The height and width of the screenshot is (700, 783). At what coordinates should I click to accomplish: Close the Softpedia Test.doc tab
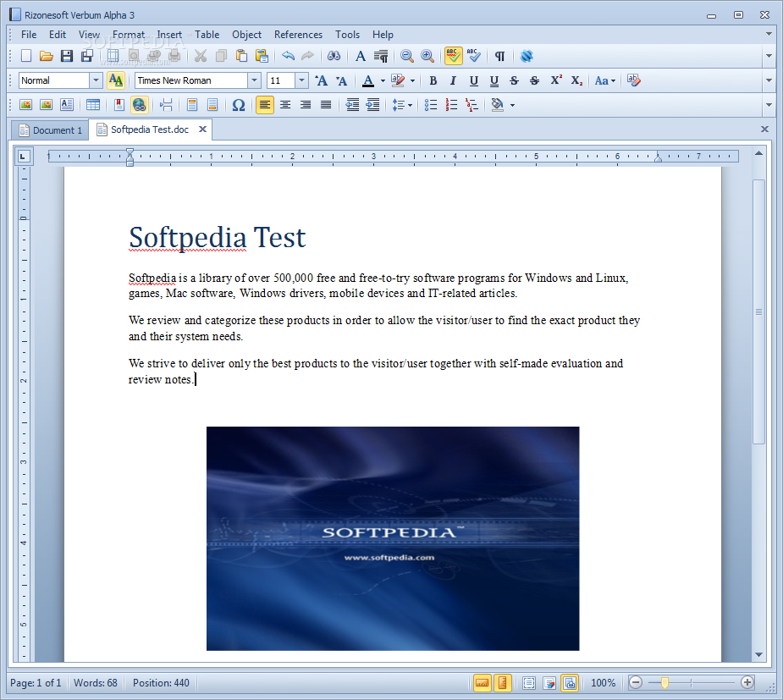point(203,130)
